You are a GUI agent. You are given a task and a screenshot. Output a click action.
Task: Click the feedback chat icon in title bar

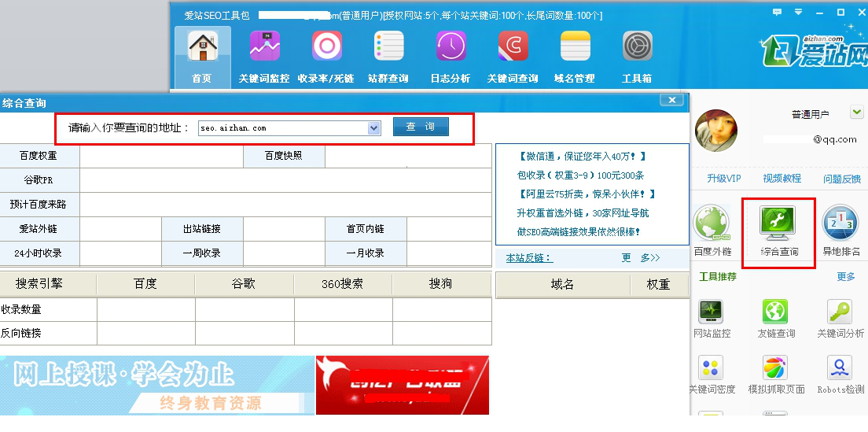(778, 12)
